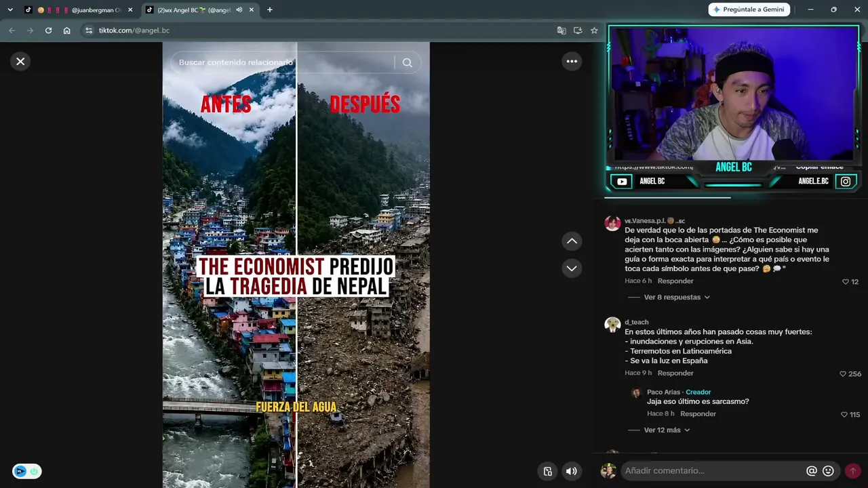
Task: Reply to Vanesa's comment
Action: [x=675, y=281]
